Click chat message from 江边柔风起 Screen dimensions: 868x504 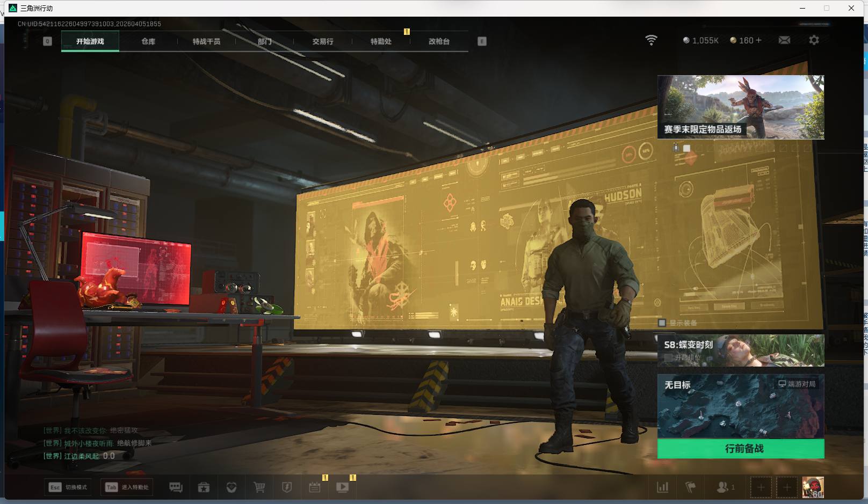(x=79, y=456)
